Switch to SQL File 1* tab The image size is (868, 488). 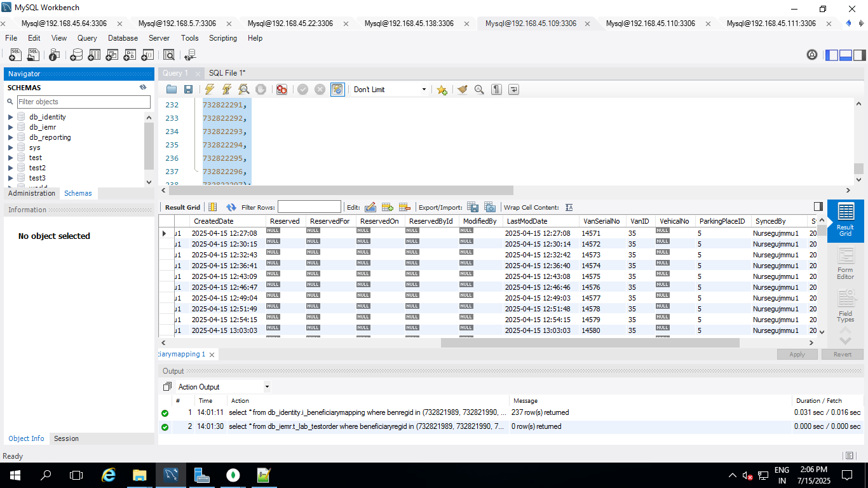pyautogui.click(x=227, y=73)
